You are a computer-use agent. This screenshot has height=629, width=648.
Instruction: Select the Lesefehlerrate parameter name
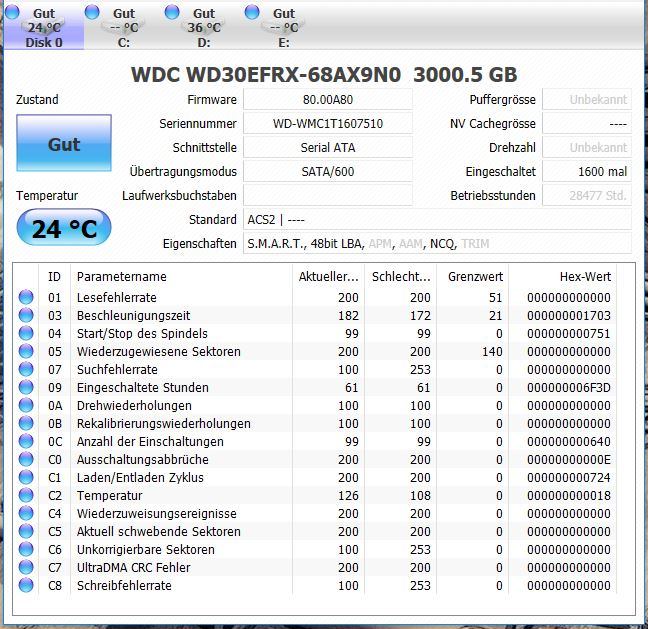click(x=117, y=298)
